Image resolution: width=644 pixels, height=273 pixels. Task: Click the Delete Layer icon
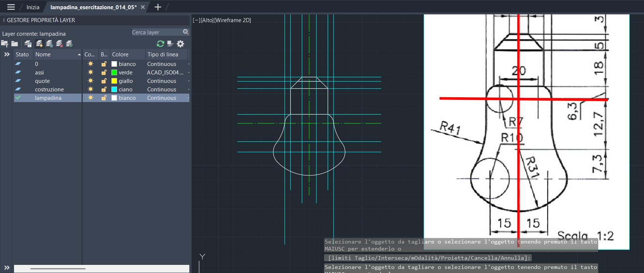coord(59,44)
